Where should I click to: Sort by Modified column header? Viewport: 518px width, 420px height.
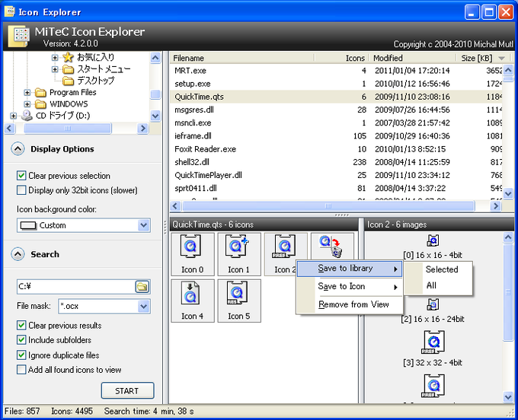[413, 58]
